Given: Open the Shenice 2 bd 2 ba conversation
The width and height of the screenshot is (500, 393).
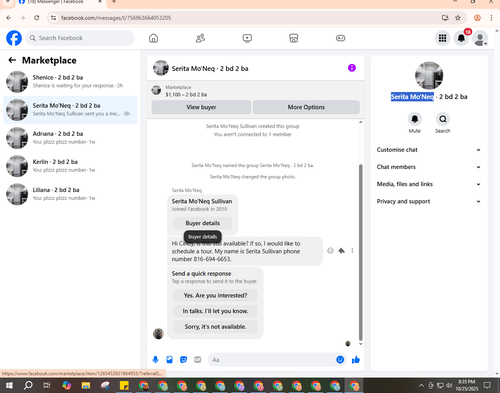Looking at the screenshot, I should pyautogui.click(x=70, y=82).
